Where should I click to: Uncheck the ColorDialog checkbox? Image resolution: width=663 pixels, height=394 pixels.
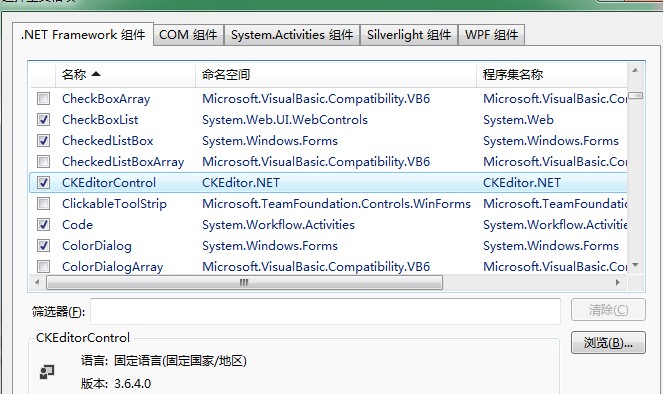(x=44, y=246)
